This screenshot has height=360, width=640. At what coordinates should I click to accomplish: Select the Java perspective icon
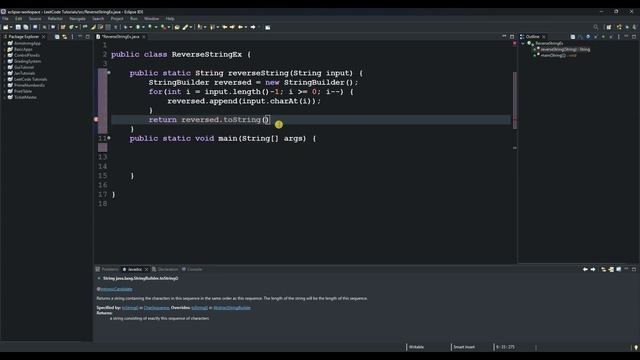pos(619,27)
